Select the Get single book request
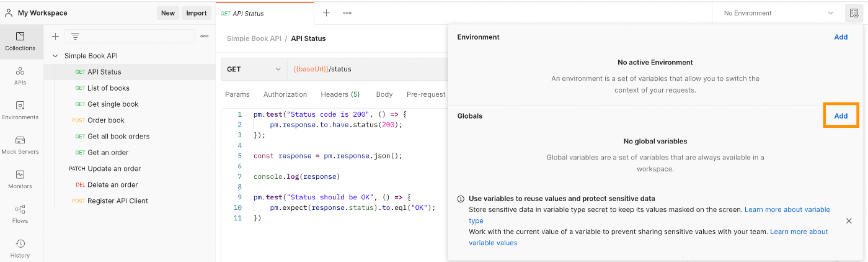Screen dimensions: 868x262 point(130,104)
